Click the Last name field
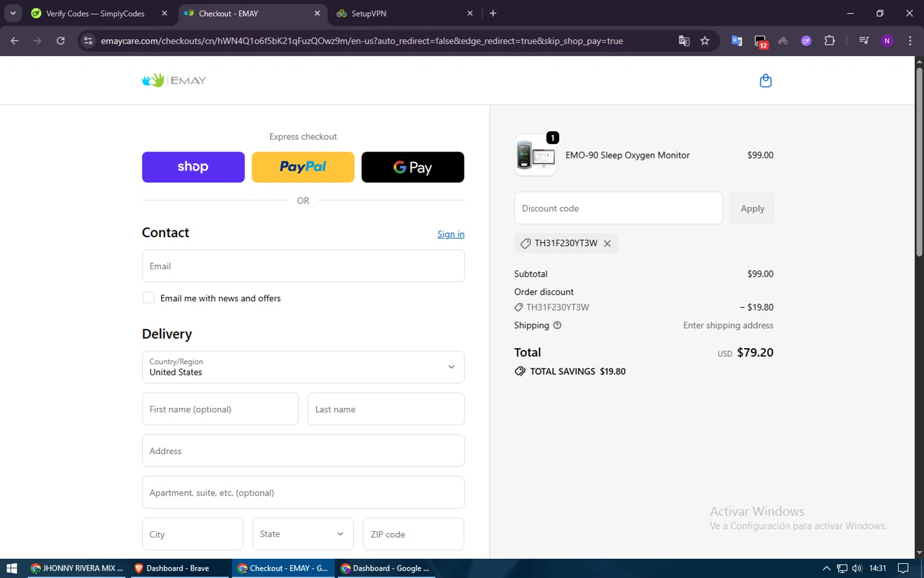This screenshot has height=578, width=924. pyautogui.click(x=386, y=409)
